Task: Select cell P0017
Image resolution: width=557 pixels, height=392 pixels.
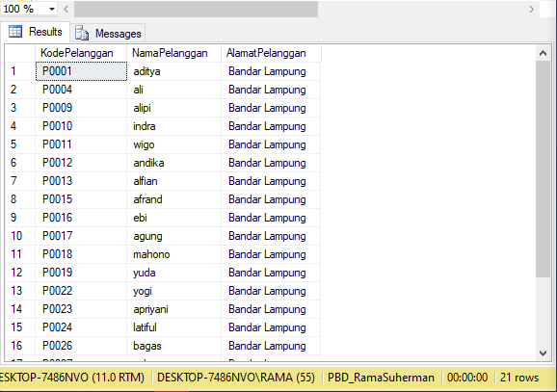Action: [81, 236]
